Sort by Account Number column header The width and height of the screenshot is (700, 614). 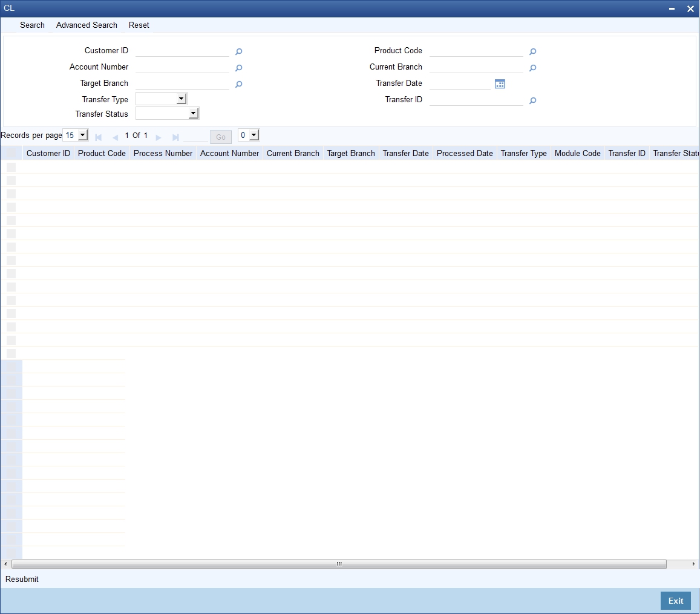click(229, 153)
